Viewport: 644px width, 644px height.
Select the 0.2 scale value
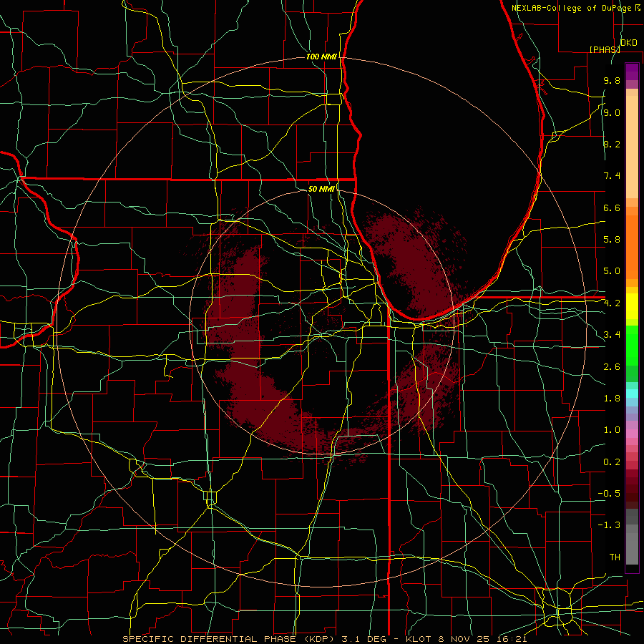(x=612, y=462)
